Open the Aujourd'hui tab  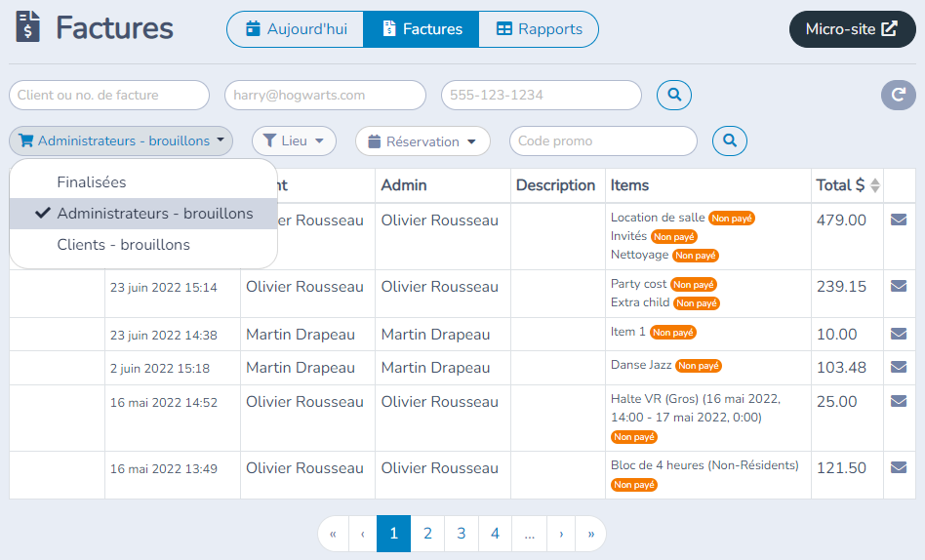[x=296, y=29]
